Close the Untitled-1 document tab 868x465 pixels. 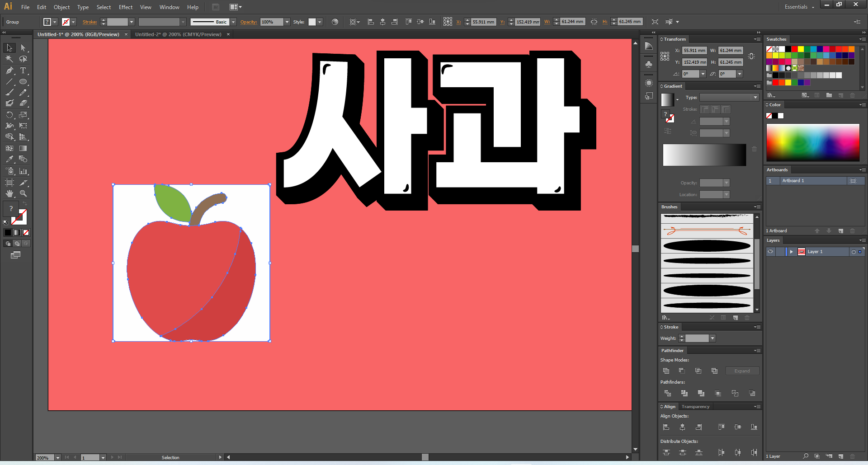(x=126, y=34)
